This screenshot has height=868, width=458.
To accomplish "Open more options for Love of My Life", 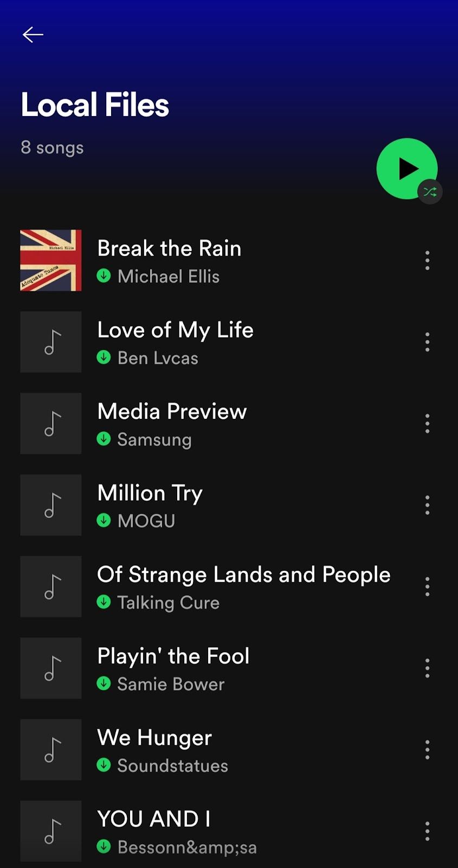I will [427, 342].
